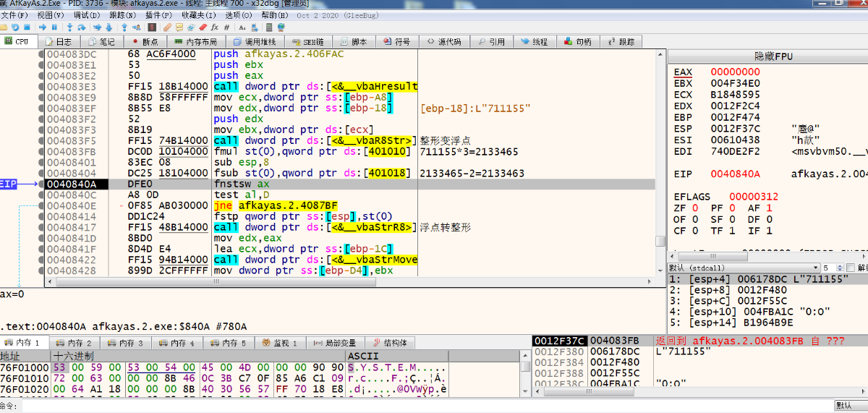Select argument row 4: [esp+10] 004FBA1C

[x=767, y=312]
